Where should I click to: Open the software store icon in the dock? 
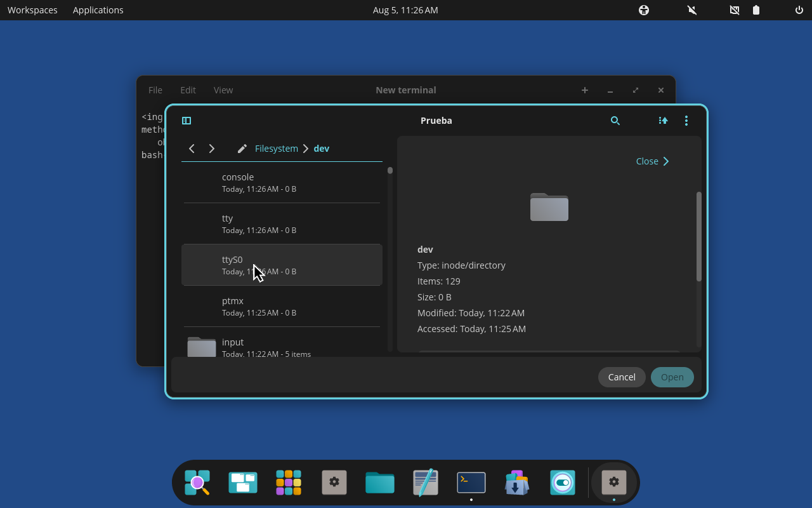(517, 483)
